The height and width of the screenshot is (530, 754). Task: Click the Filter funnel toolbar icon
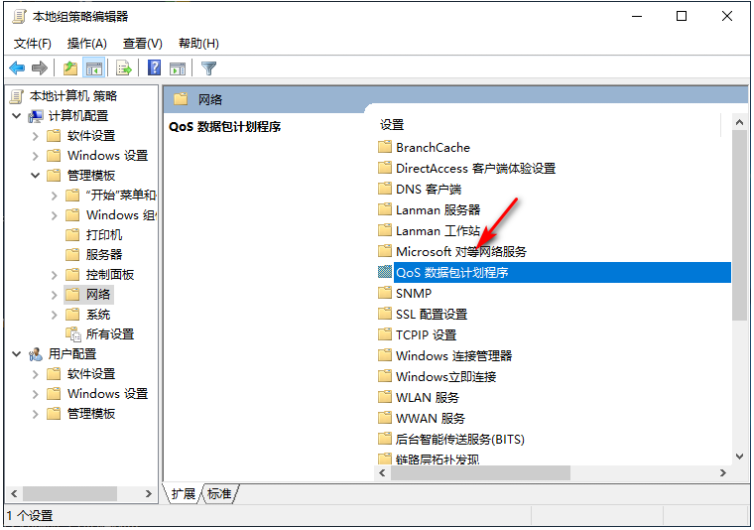209,68
